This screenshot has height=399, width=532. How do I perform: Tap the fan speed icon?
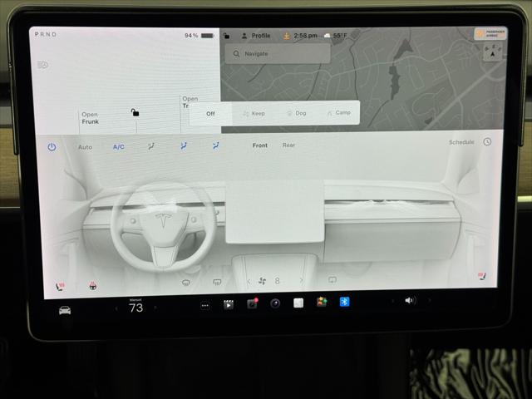click(x=263, y=281)
